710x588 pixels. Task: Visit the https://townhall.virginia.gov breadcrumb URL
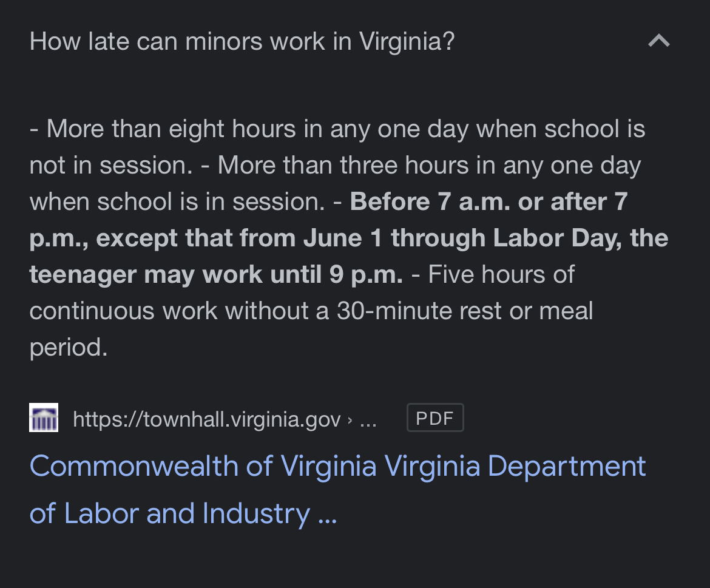point(206,419)
